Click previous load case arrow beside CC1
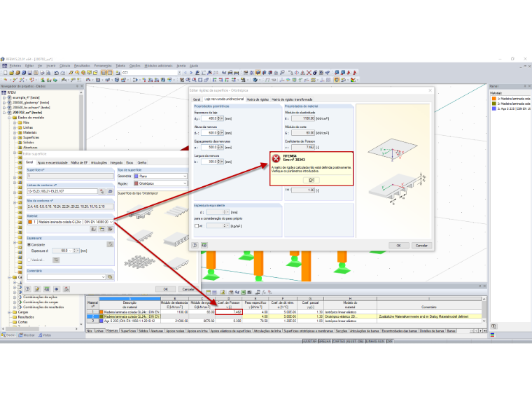 pos(185,73)
